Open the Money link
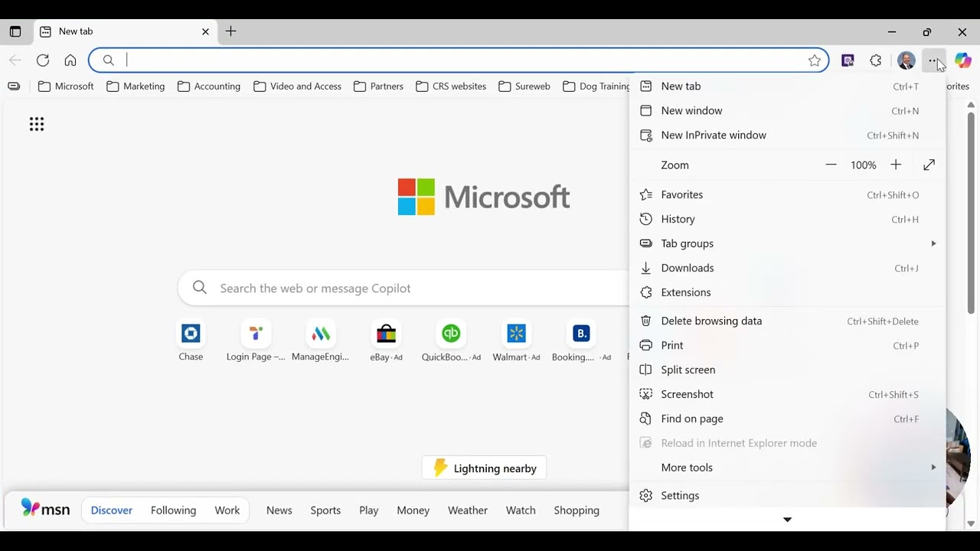Image resolution: width=980 pixels, height=551 pixels. point(413,510)
